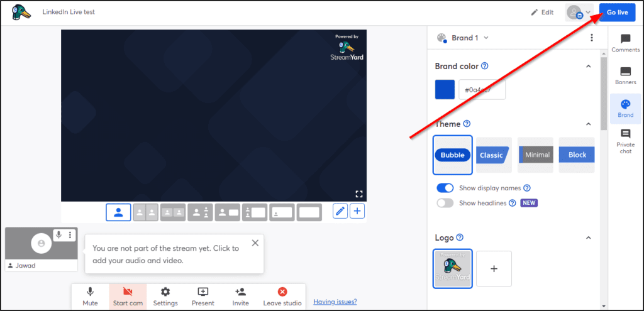Open brand options three-dot menu
Image resolution: width=644 pixels, height=311 pixels.
tap(591, 38)
